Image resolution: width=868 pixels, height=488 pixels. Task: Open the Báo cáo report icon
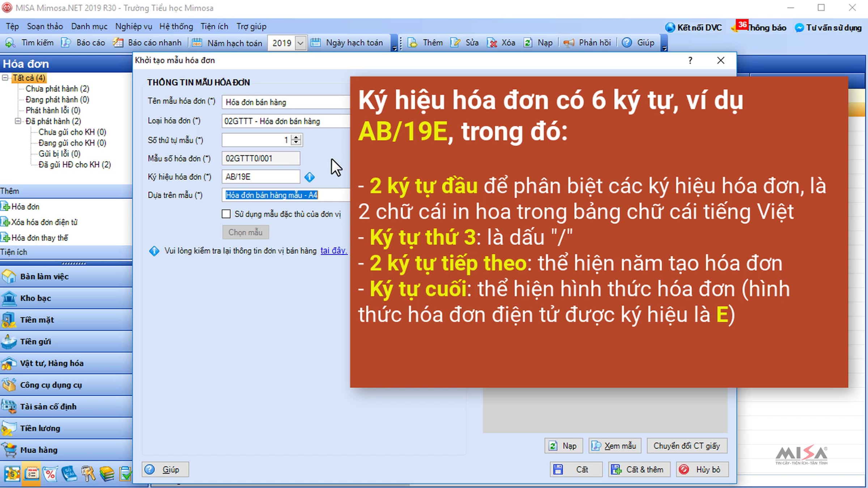click(66, 43)
